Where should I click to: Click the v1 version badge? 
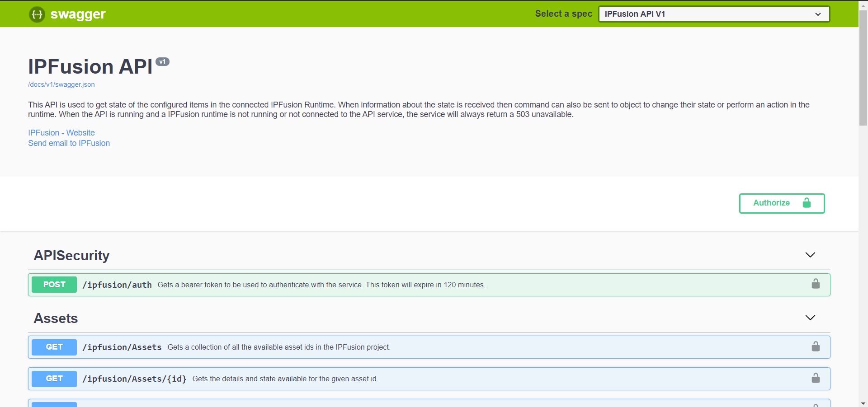(x=162, y=62)
